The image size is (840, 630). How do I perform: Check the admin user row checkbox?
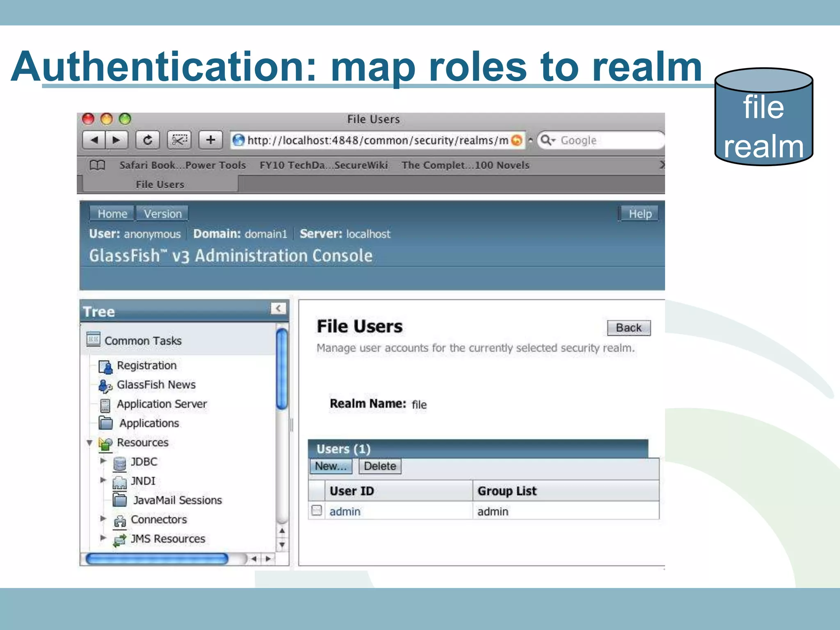click(317, 511)
